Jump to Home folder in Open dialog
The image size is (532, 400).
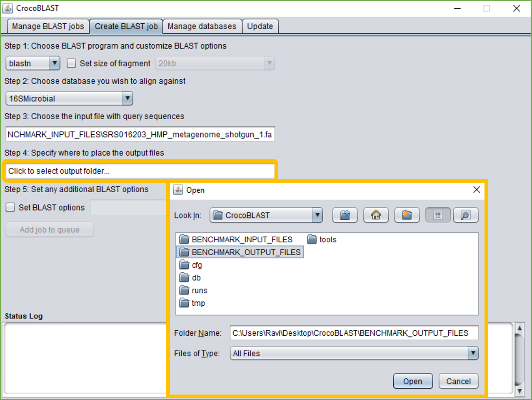376,215
